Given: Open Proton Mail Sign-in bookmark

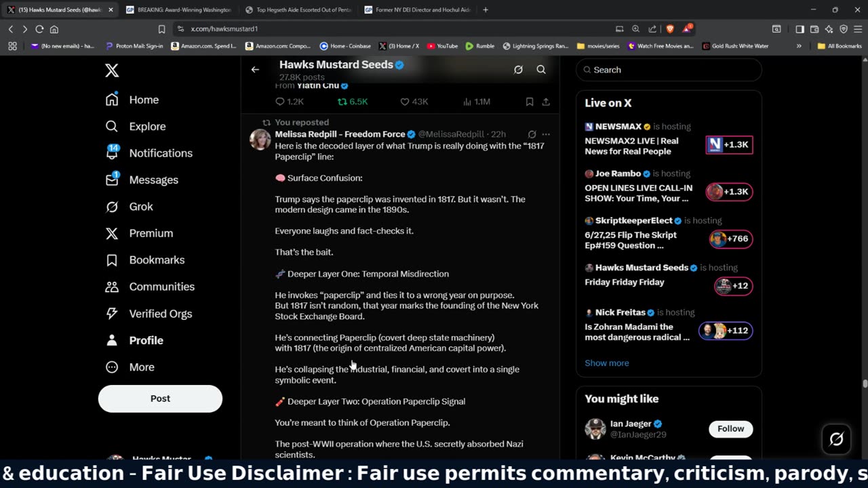Looking at the screenshot, I should (x=135, y=46).
